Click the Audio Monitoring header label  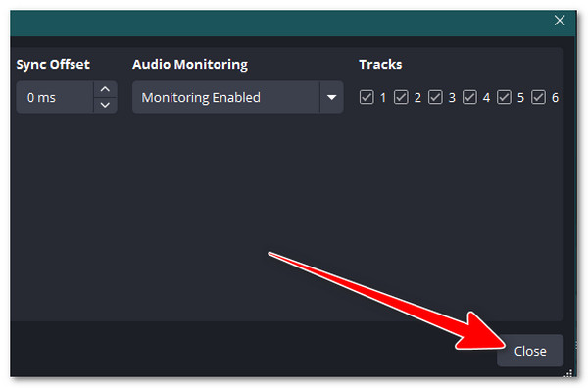pyautogui.click(x=190, y=65)
